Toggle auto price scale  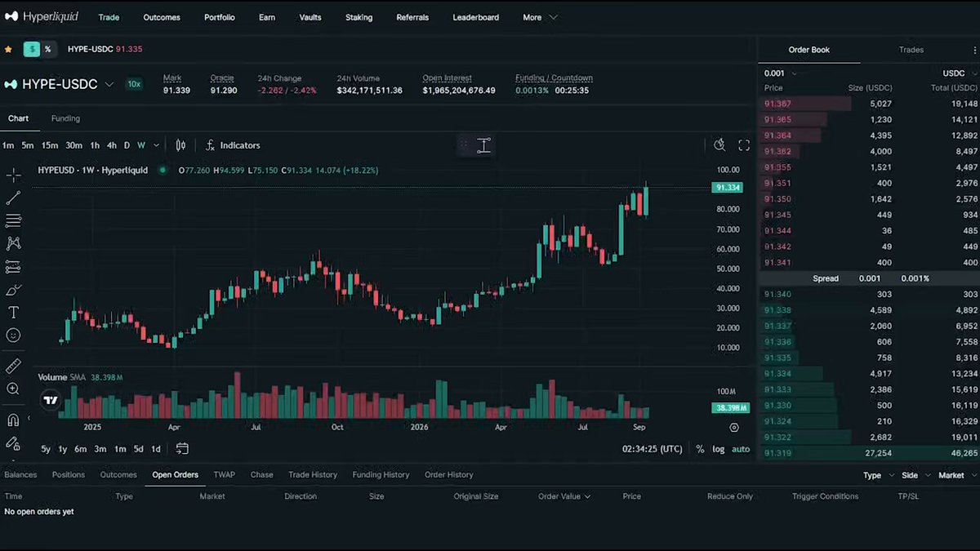(x=741, y=449)
